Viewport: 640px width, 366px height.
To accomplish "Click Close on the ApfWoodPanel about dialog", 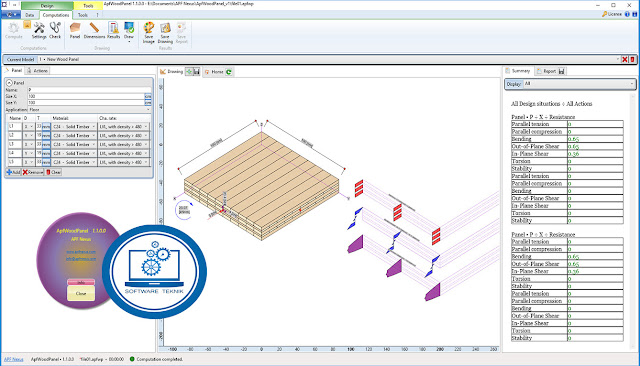I will click(x=81, y=293).
